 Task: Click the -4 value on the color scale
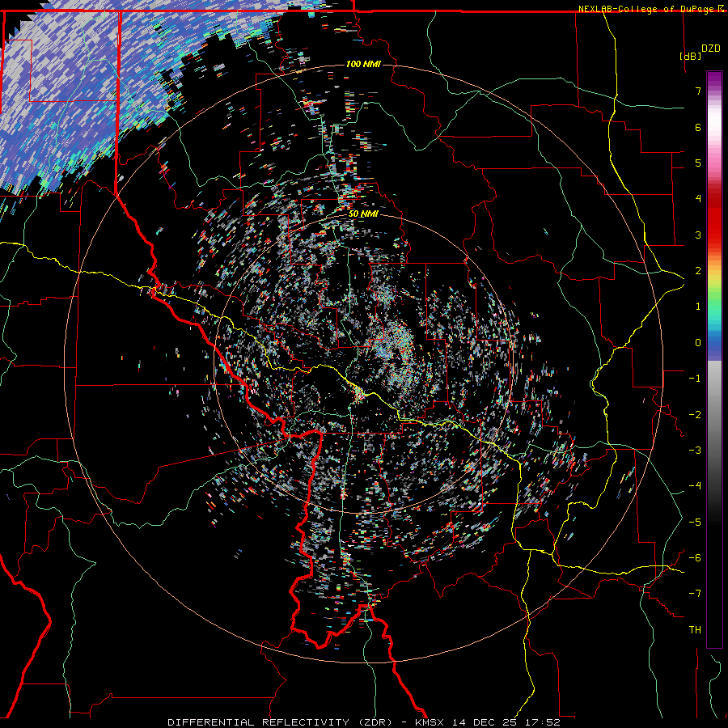[695, 486]
